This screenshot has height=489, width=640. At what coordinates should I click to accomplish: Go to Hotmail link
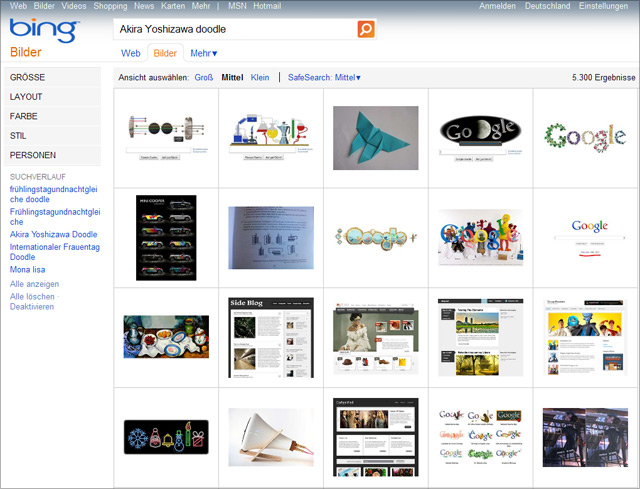point(267,6)
